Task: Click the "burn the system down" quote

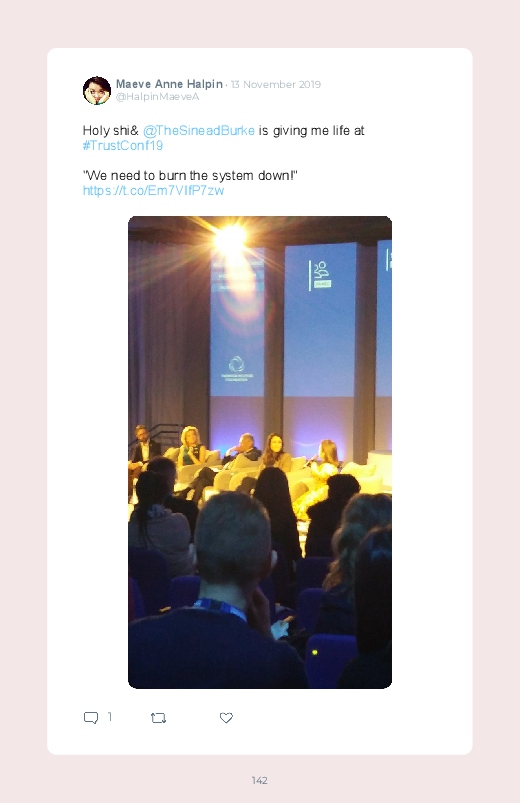Action: [190, 176]
